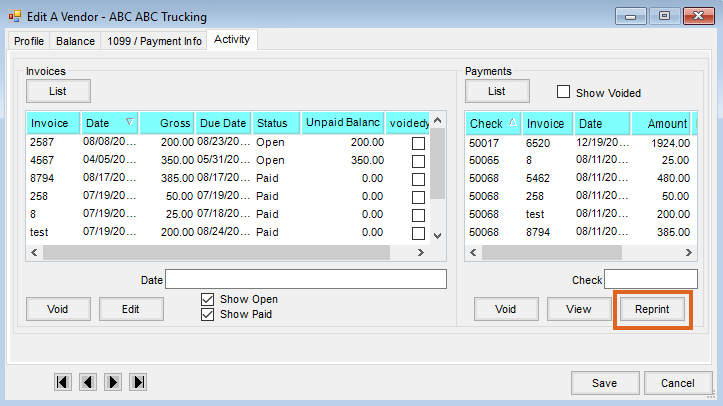723x406 pixels.
Task: Select payment amount 385.00 row
Action: point(581,232)
